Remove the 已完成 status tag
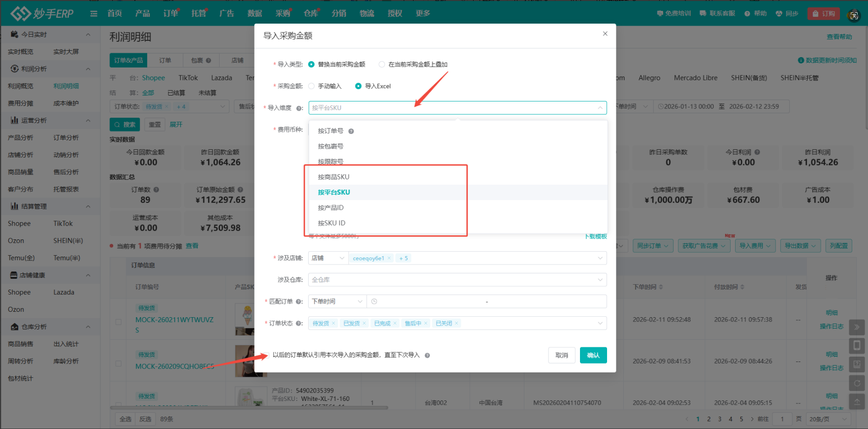The height and width of the screenshot is (429, 868). click(395, 324)
